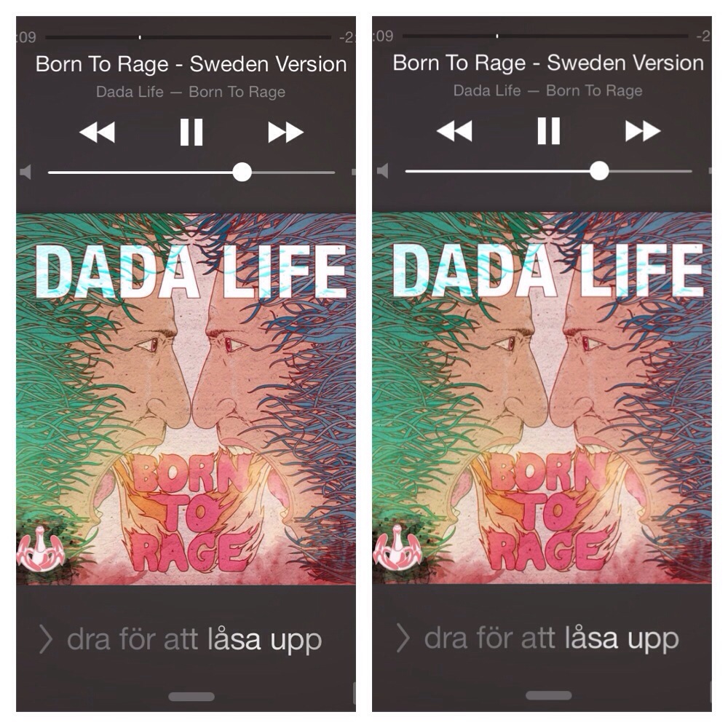The width and height of the screenshot is (728, 728).
Task: Pause playback in left lock screen
Action: (x=191, y=132)
